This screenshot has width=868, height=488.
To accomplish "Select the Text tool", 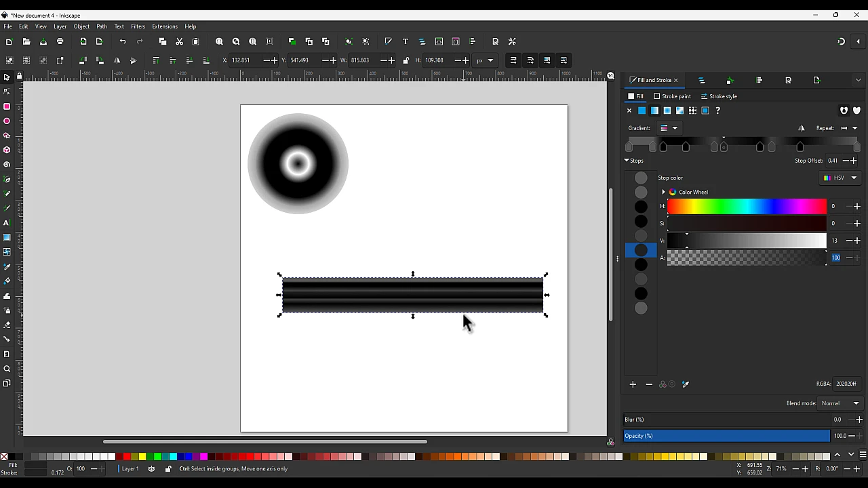I will 7,223.
